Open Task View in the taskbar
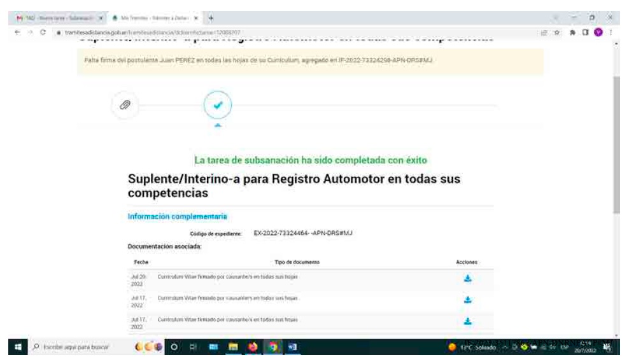Image resolution: width=629 pixels, height=364 pixels. point(193,347)
